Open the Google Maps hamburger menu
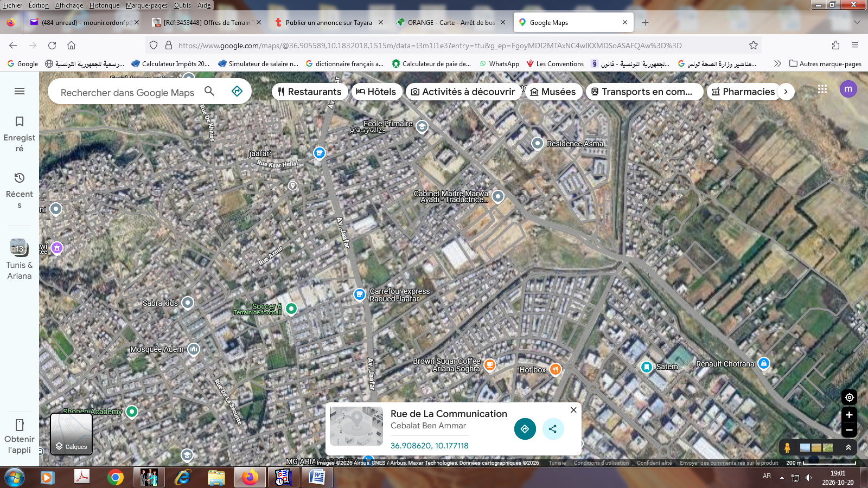The height and width of the screenshot is (488, 868). pyautogui.click(x=20, y=91)
